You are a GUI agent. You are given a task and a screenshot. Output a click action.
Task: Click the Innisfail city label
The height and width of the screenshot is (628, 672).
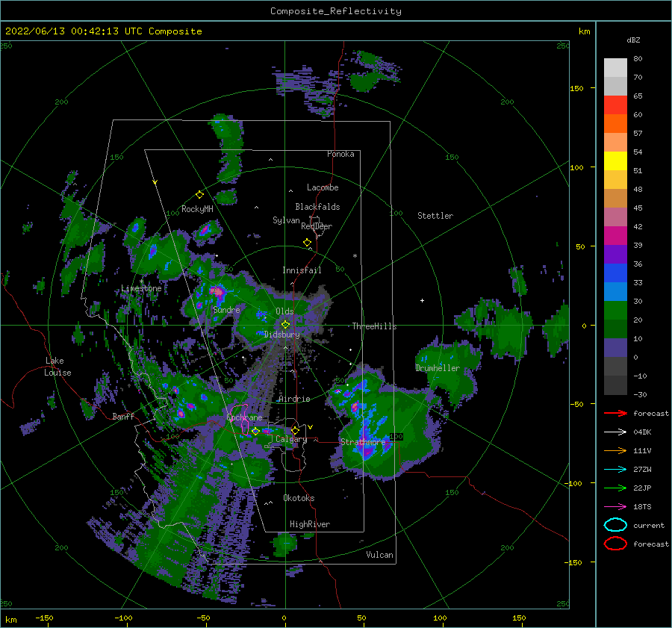(302, 270)
